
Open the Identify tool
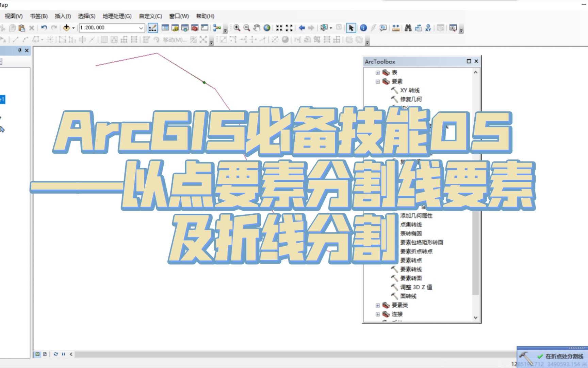[x=363, y=28]
